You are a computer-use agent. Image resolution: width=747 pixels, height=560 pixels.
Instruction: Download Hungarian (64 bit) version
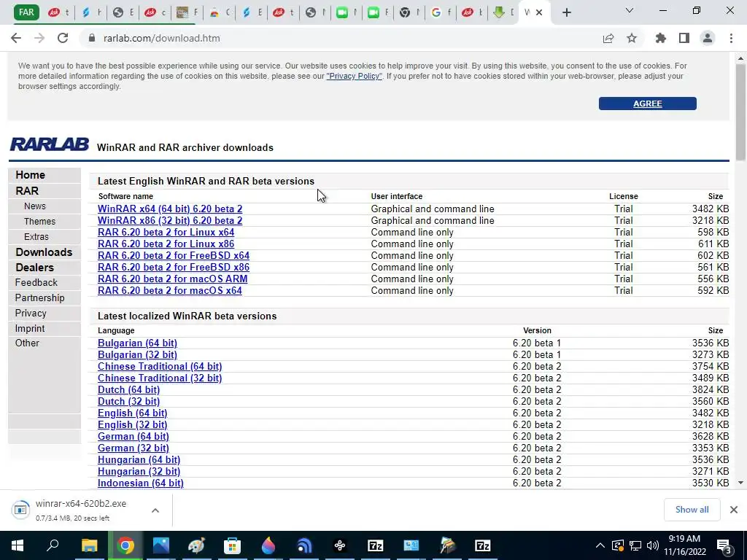[139, 459]
